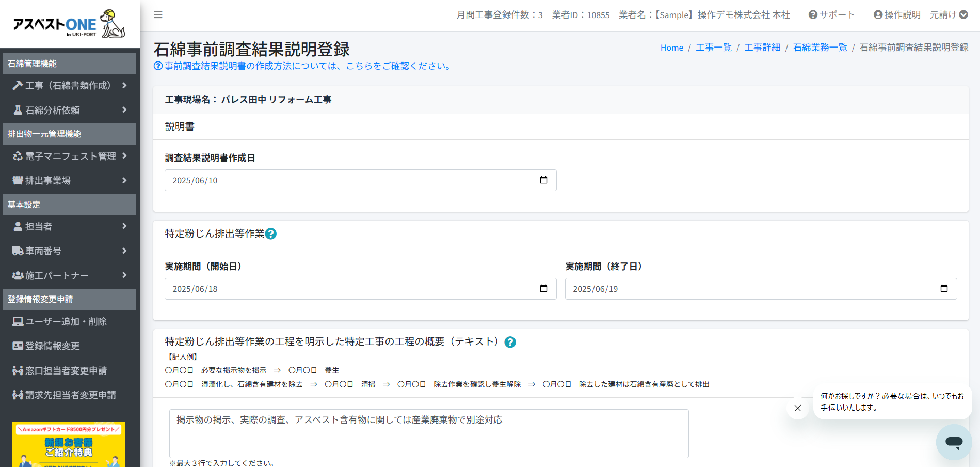
Task: Click the サポート link in header
Action: [831, 15]
